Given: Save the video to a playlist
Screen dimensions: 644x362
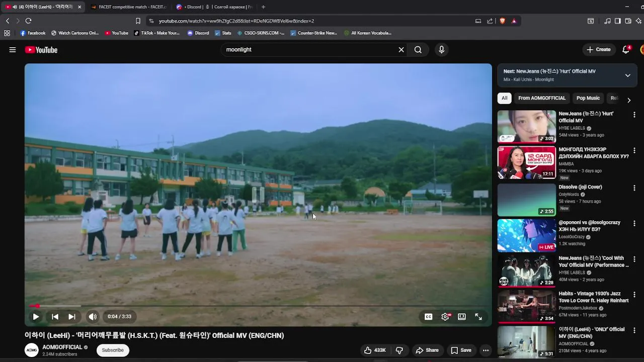Looking at the screenshot, I should coord(461,350).
